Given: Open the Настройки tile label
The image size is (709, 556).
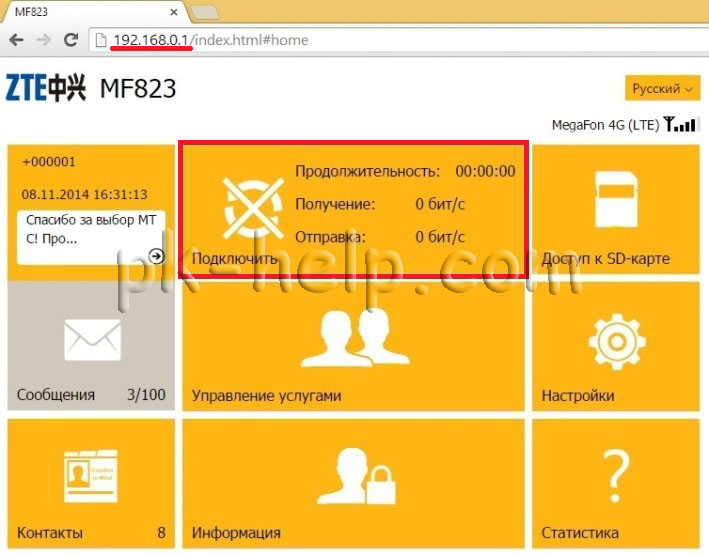Looking at the screenshot, I should pyautogui.click(x=578, y=396).
